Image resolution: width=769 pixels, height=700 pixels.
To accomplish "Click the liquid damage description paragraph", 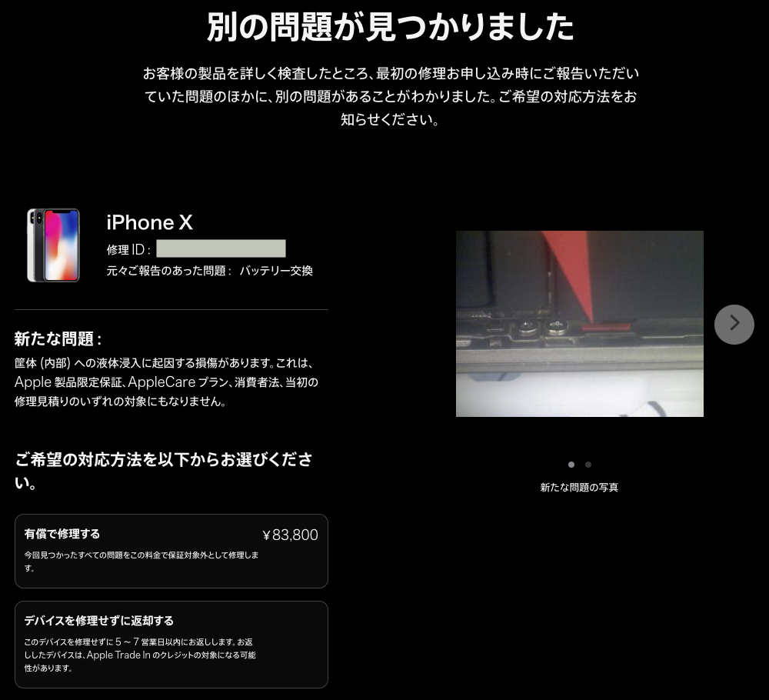I will 166,382.
